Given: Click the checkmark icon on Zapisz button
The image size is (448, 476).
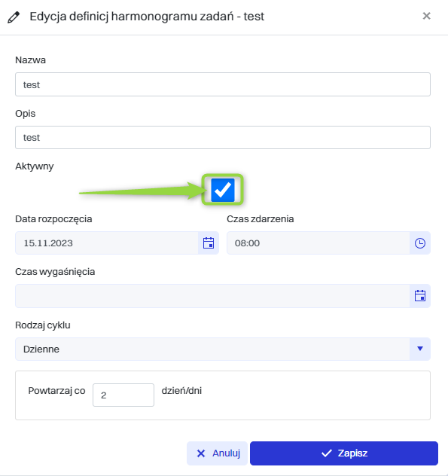Looking at the screenshot, I should point(327,453).
